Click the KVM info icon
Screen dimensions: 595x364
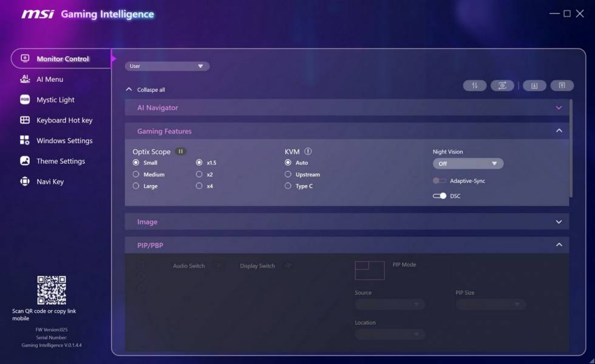(308, 152)
